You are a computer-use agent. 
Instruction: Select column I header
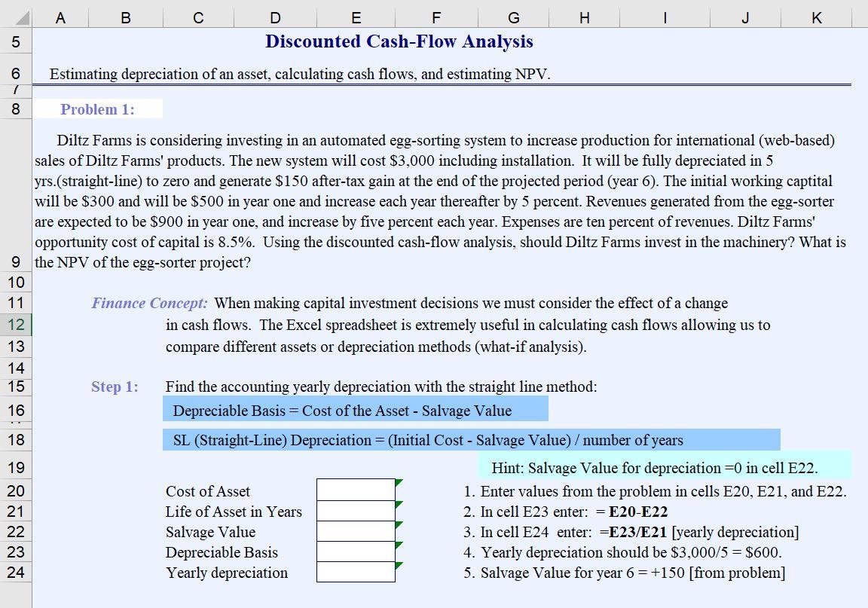point(665,18)
